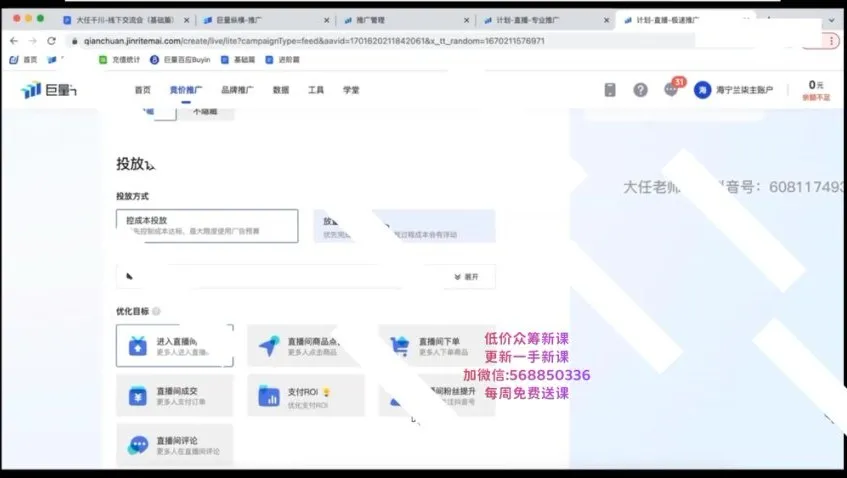
Task: Click the 直播间商品点击 arrow icon
Action: [268, 346]
